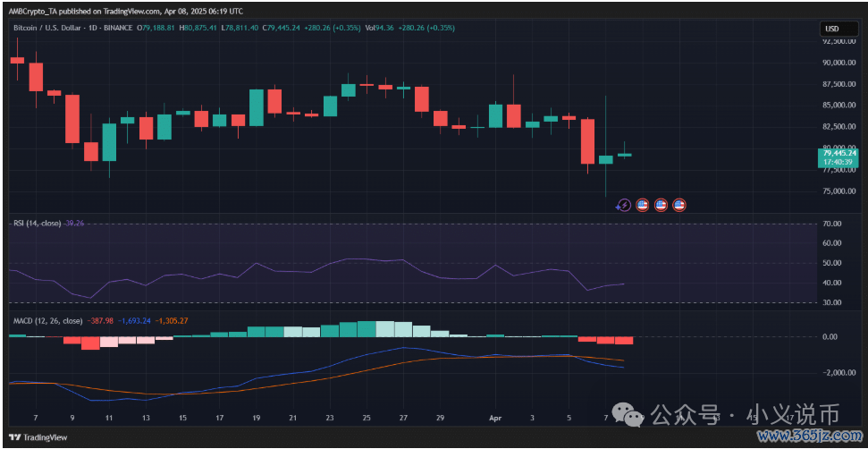Viewport: 868px width, 449px height.
Task: Click the 92,500.00 price axis label
Action: (840, 41)
